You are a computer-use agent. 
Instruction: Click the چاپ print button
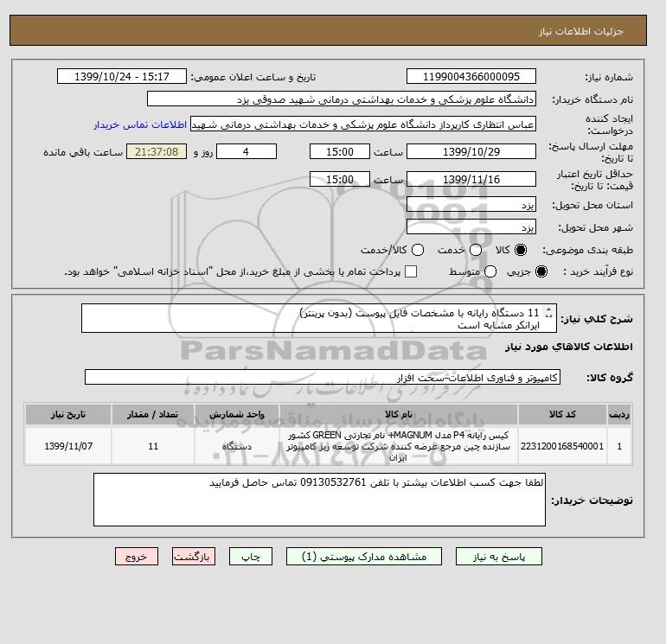tap(251, 557)
